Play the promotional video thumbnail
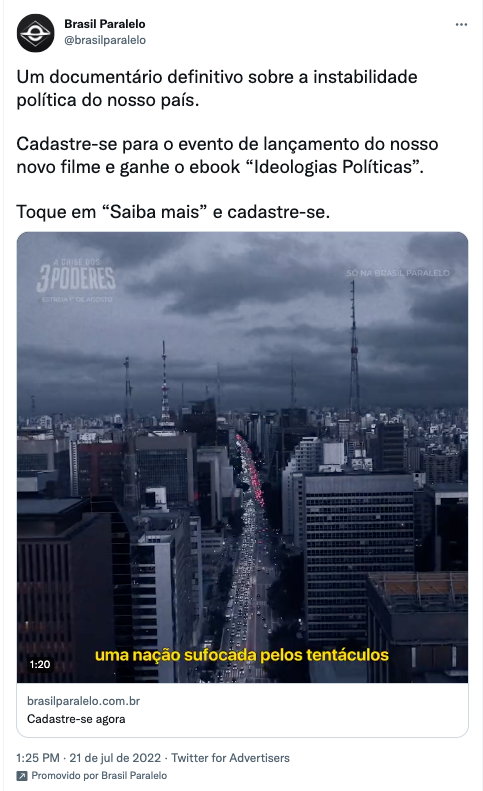The width and height of the screenshot is (483, 791). coord(242,457)
